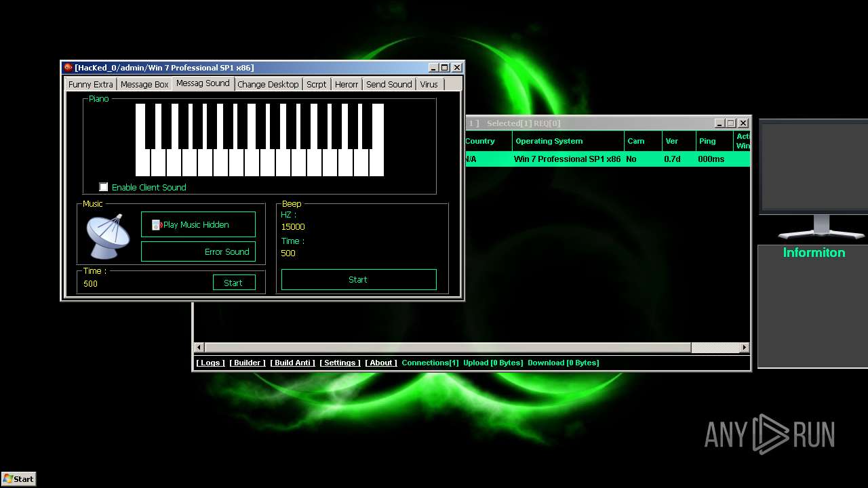
Task: Select the Win 7 Professional SP1 x86 client row
Action: (608, 159)
